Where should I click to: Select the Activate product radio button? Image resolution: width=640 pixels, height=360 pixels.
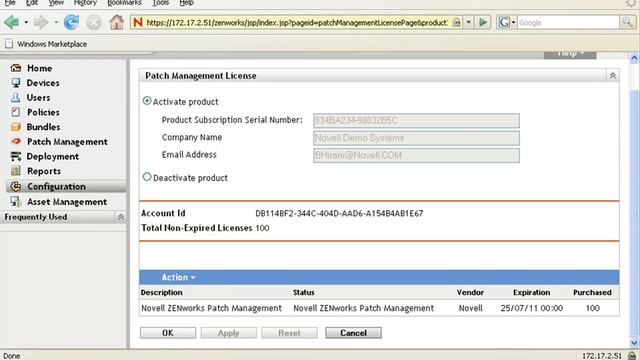[x=147, y=101]
